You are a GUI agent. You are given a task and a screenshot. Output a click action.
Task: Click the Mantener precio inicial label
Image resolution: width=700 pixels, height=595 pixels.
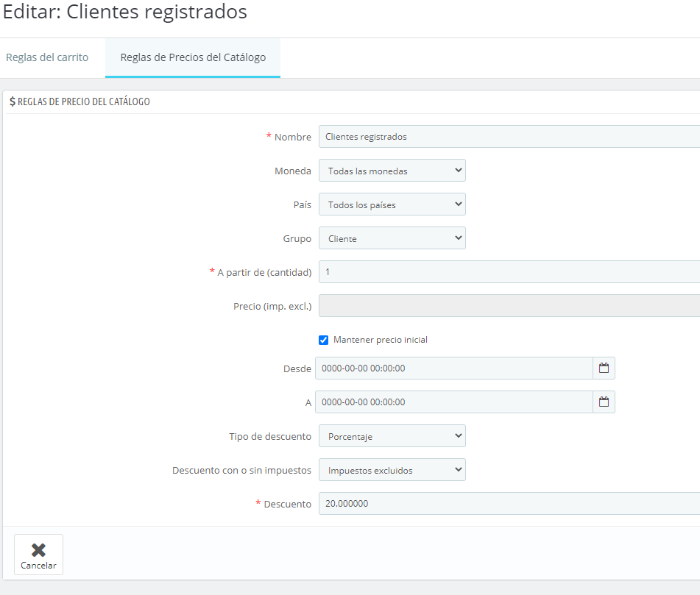[x=380, y=340]
